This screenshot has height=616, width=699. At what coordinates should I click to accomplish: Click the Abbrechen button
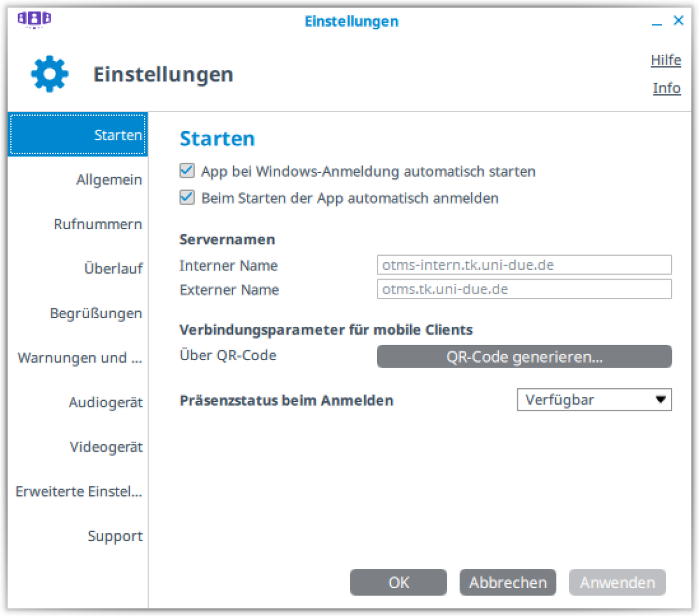pos(507,582)
